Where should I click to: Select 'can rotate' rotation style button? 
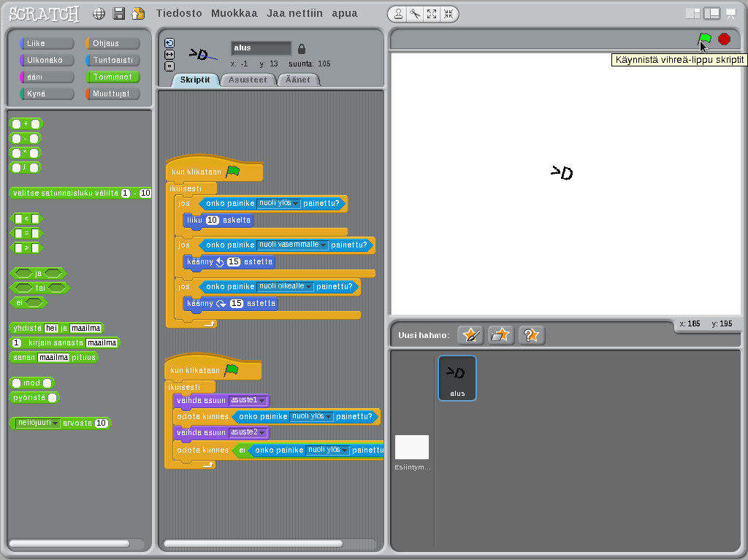tap(169, 43)
